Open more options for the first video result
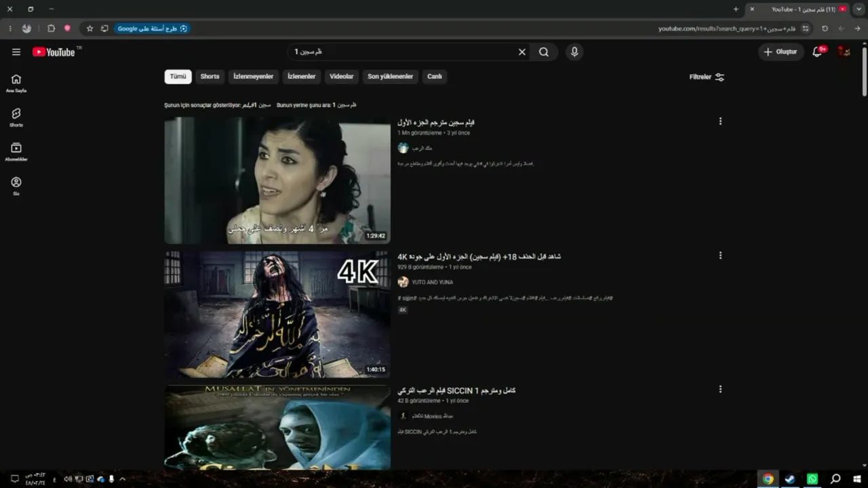Screen dimensions: 868x488 coord(720,121)
